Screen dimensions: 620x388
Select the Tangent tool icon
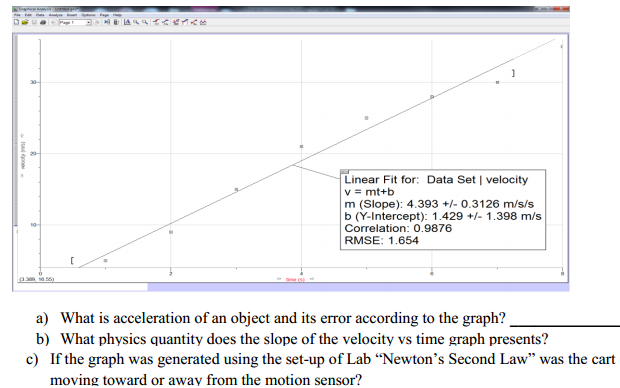click(165, 22)
